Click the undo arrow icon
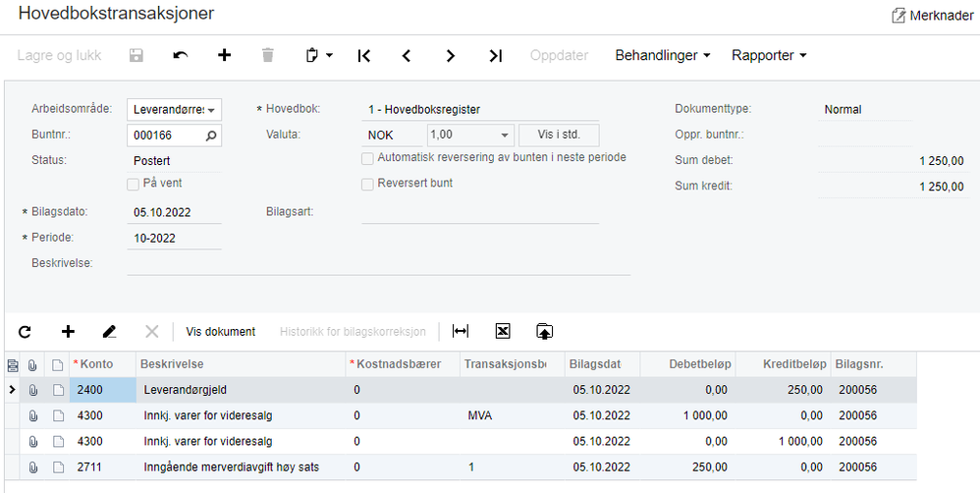 click(x=180, y=56)
